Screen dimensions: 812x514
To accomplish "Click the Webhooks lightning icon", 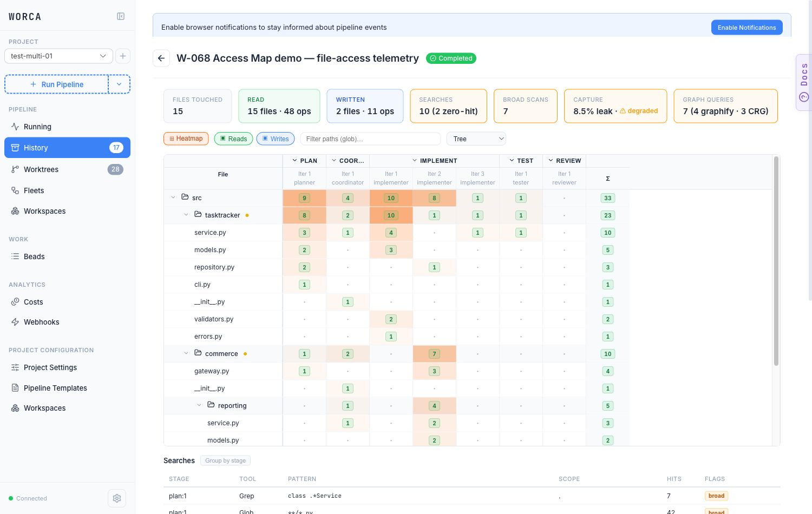I will pos(15,322).
